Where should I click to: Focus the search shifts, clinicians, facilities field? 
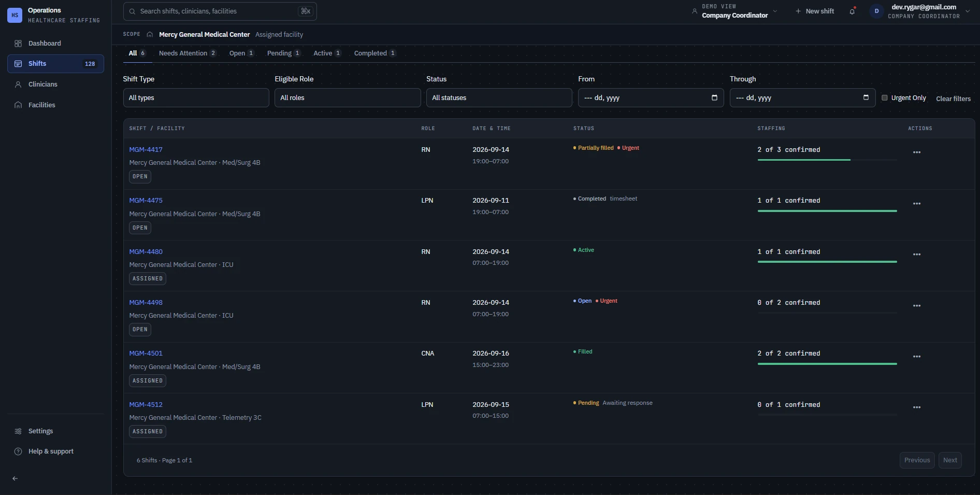[x=220, y=11]
